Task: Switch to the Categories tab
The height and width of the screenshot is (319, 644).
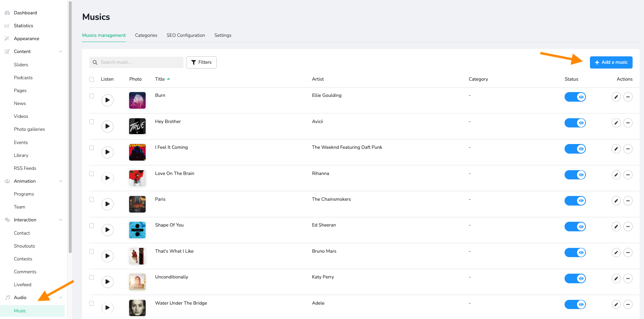Action: (x=146, y=35)
